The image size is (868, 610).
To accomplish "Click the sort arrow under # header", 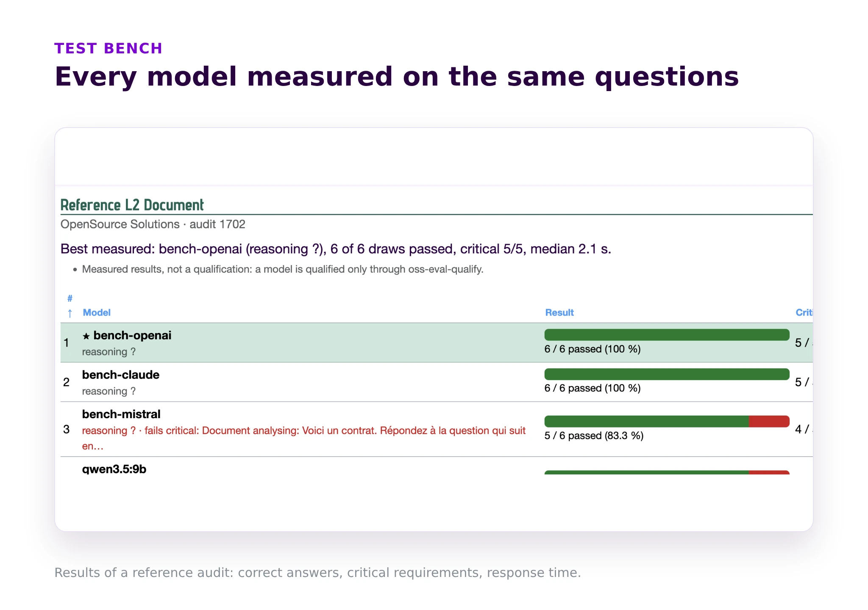I will [x=70, y=313].
